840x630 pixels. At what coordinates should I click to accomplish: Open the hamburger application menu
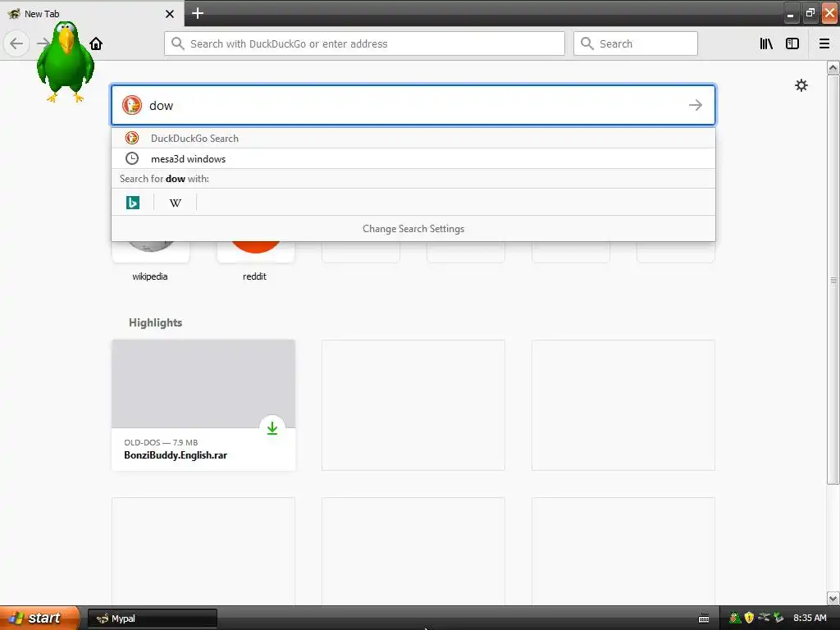(x=824, y=43)
